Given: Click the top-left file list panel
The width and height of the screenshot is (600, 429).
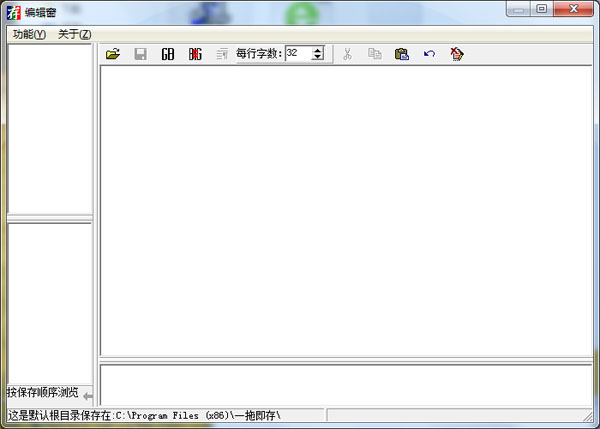Looking at the screenshot, I should pos(49,128).
